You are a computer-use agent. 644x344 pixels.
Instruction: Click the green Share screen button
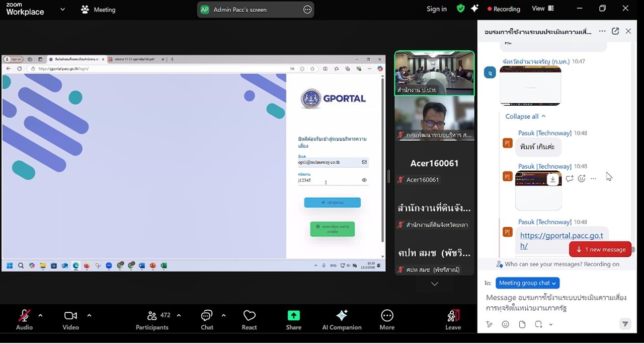coord(294,320)
